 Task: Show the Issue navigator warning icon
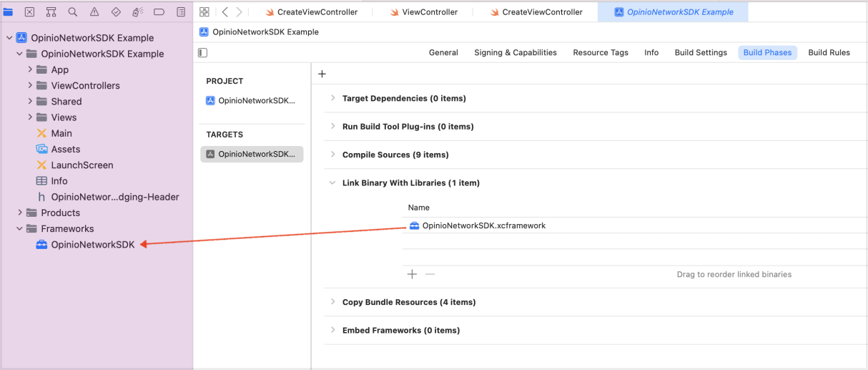point(94,12)
